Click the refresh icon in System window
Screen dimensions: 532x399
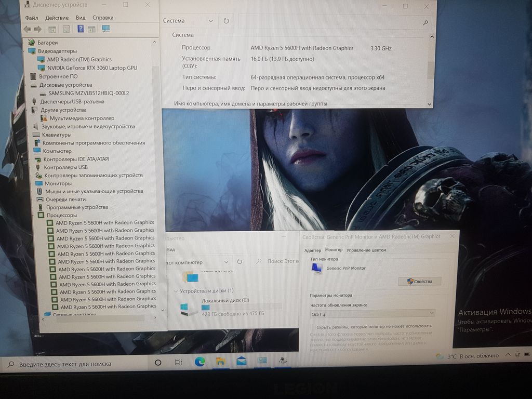pyautogui.click(x=227, y=21)
